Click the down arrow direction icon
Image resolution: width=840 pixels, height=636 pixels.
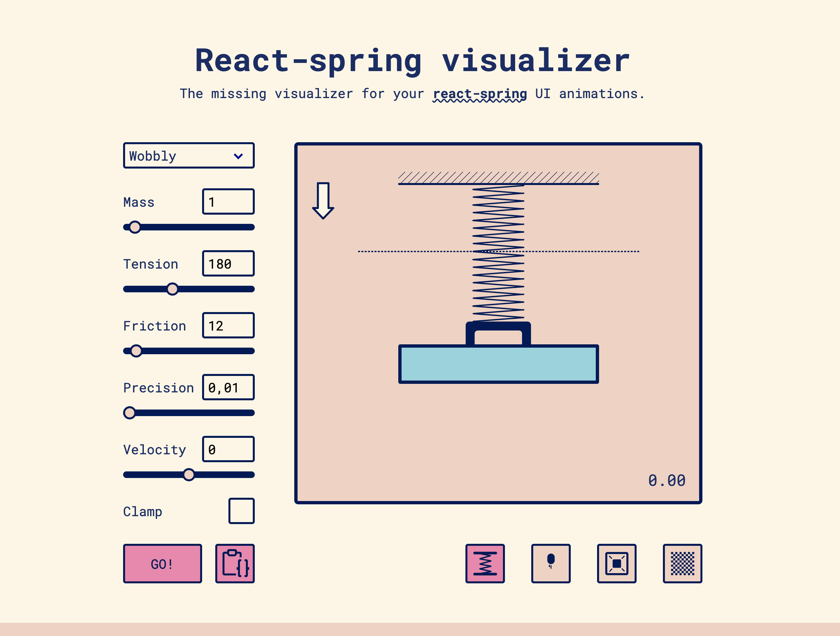point(323,200)
